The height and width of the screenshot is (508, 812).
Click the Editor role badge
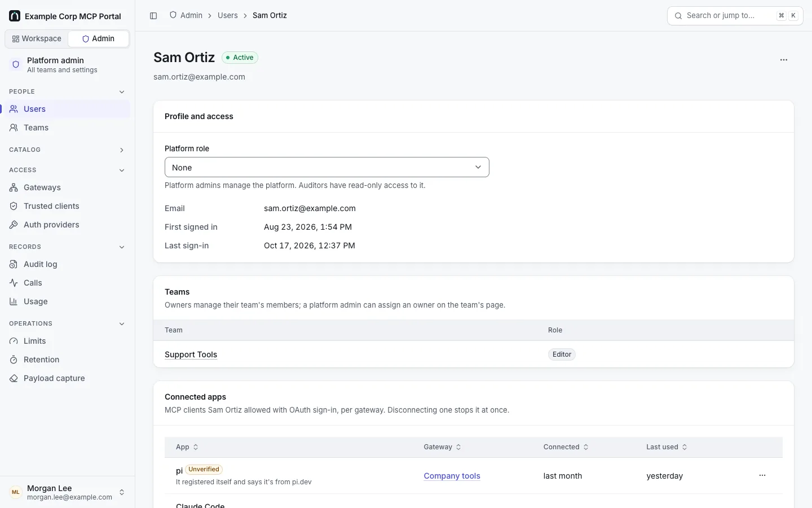562,354
